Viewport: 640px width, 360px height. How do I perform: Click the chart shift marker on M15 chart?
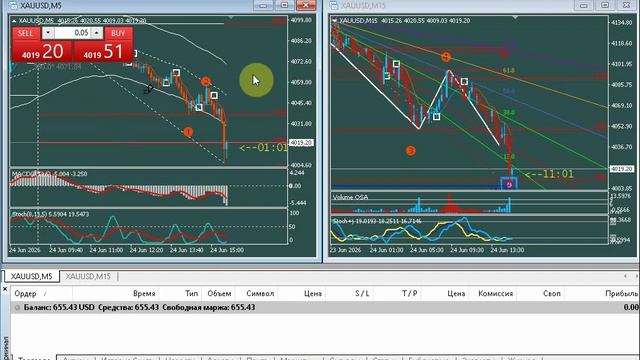pyautogui.click(x=515, y=18)
